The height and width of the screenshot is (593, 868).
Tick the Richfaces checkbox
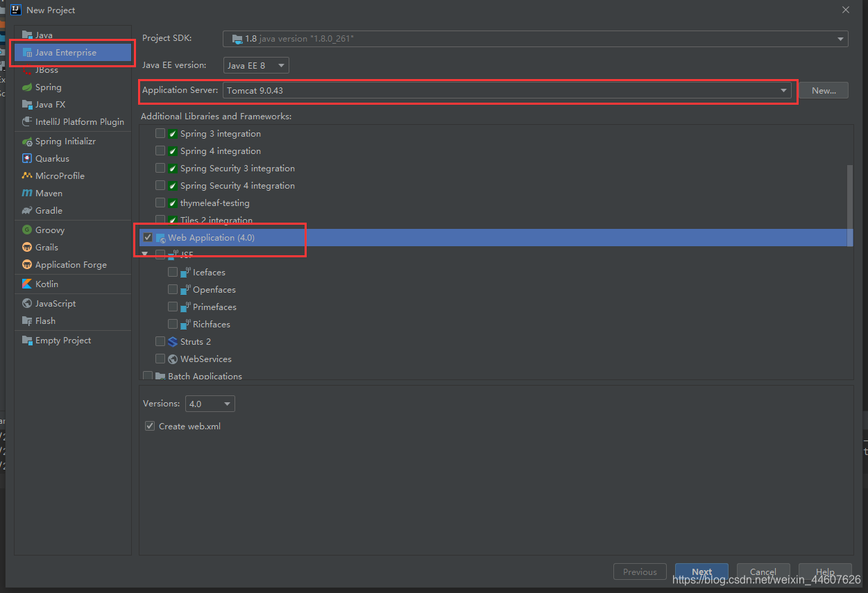tap(173, 324)
